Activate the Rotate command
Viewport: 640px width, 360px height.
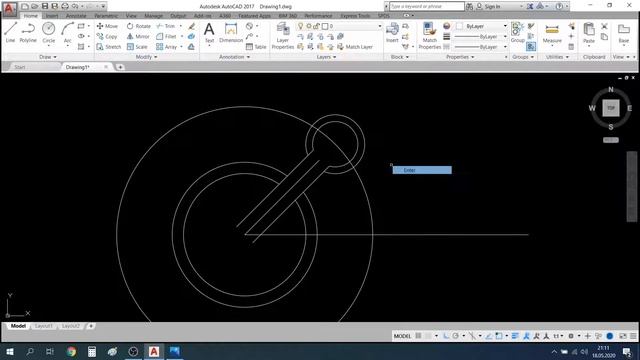[139, 26]
